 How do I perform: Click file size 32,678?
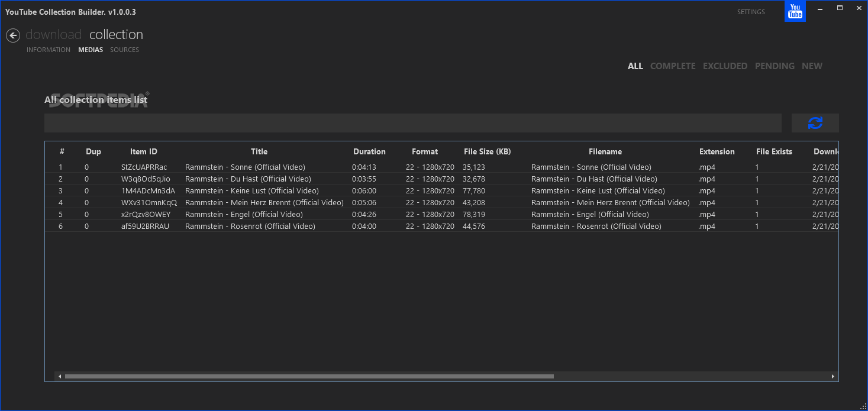pos(474,179)
